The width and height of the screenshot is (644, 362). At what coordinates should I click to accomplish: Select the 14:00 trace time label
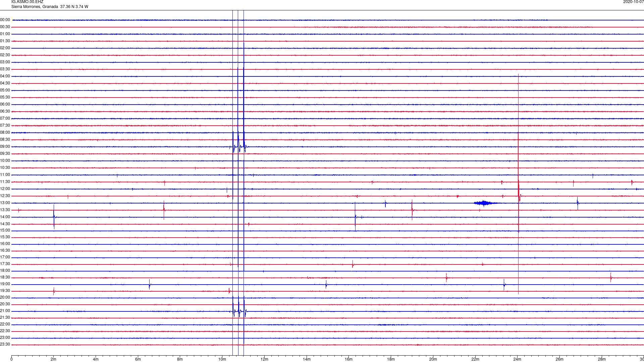[5, 217]
